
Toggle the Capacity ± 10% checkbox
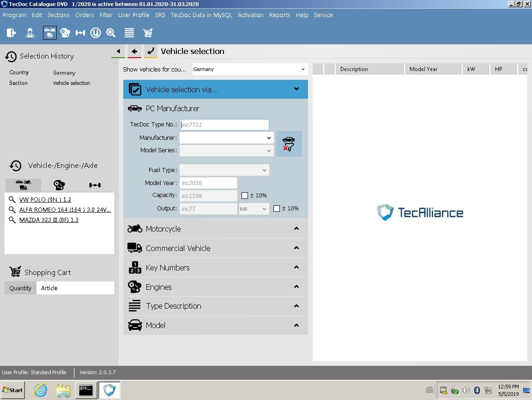pyautogui.click(x=245, y=196)
